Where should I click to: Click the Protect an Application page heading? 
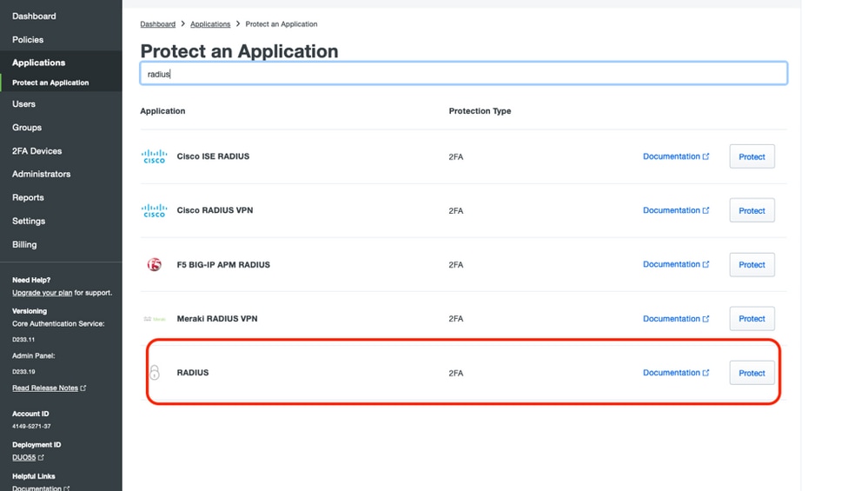coord(239,51)
